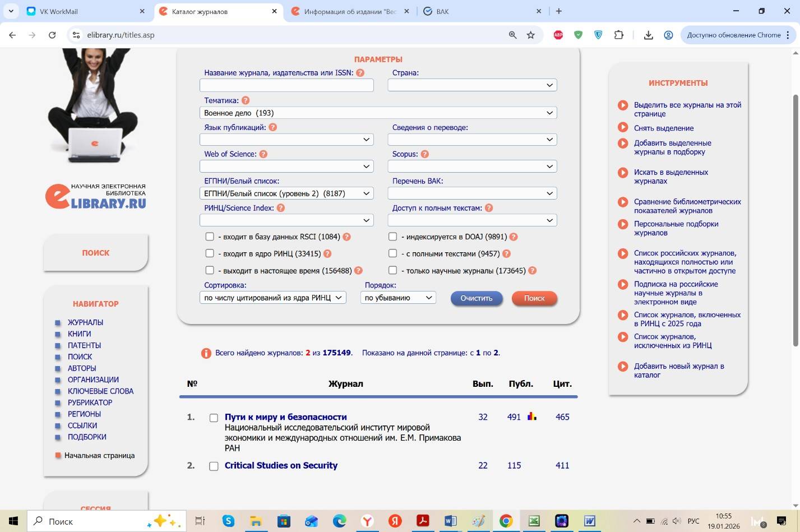Click the info icon beside Всего найдено журналов
The height and width of the screenshot is (532, 800).
[206, 353]
